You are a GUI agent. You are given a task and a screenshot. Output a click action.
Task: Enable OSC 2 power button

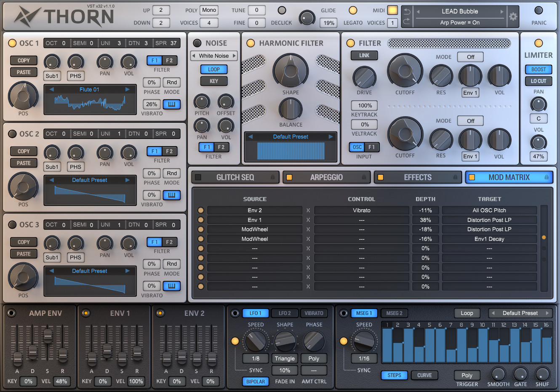(x=12, y=134)
